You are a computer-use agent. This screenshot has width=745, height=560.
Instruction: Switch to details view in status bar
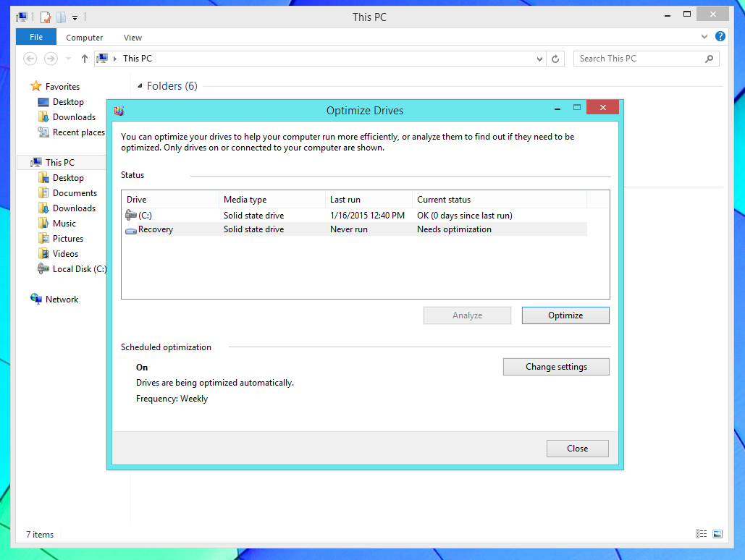click(x=701, y=534)
